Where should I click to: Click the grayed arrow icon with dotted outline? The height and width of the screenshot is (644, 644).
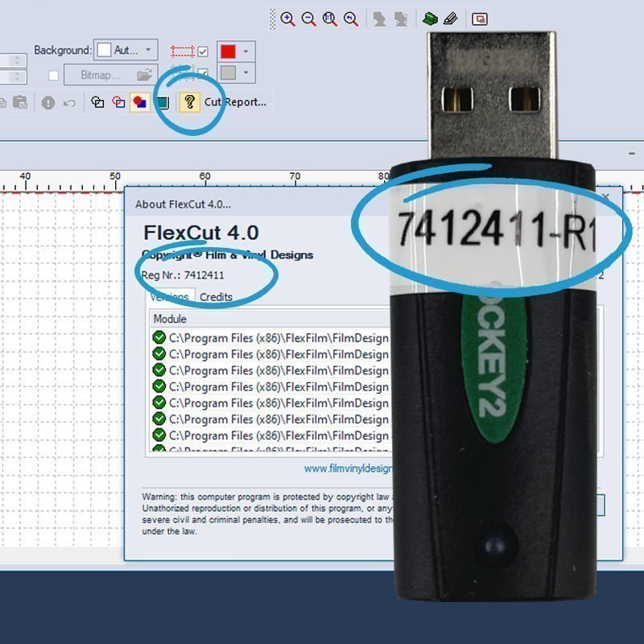coord(400,19)
